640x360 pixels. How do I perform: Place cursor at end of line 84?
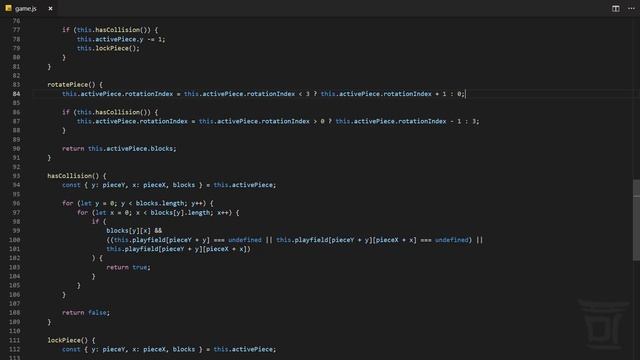point(465,94)
